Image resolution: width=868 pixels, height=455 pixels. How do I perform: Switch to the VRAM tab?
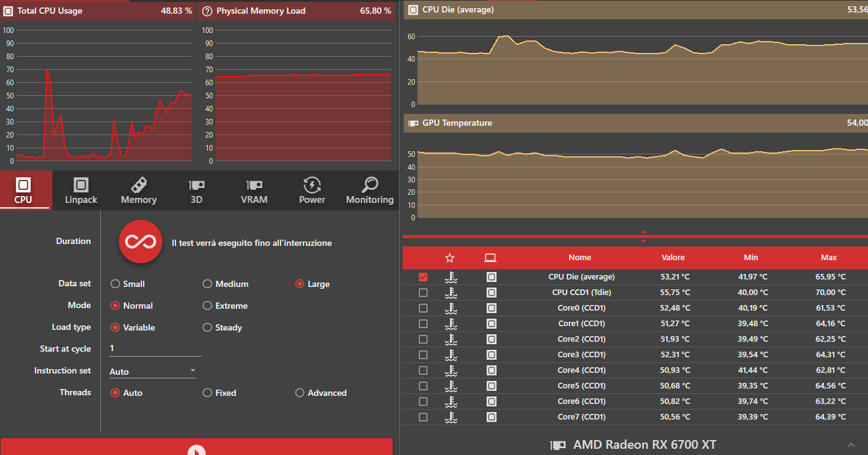[254, 190]
